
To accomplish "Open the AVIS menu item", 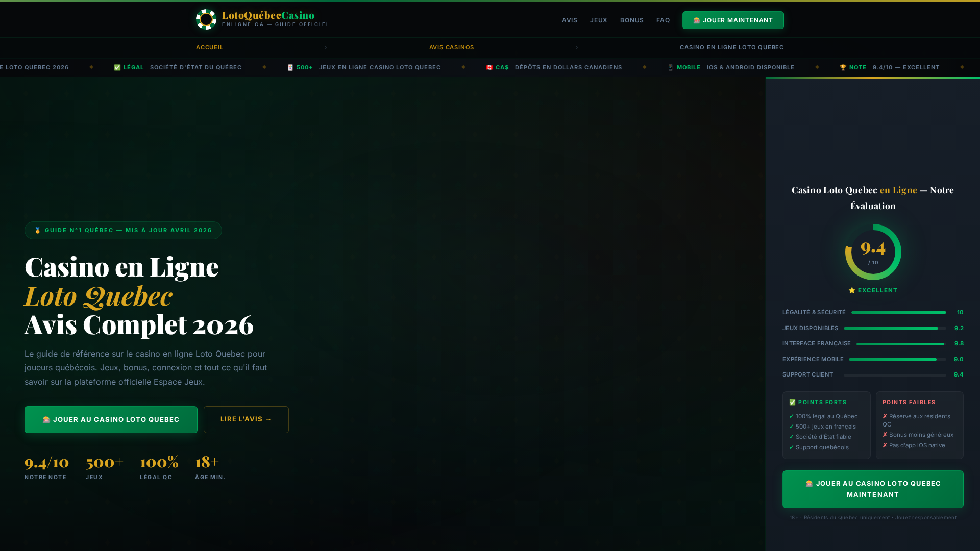I will point(570,20).
